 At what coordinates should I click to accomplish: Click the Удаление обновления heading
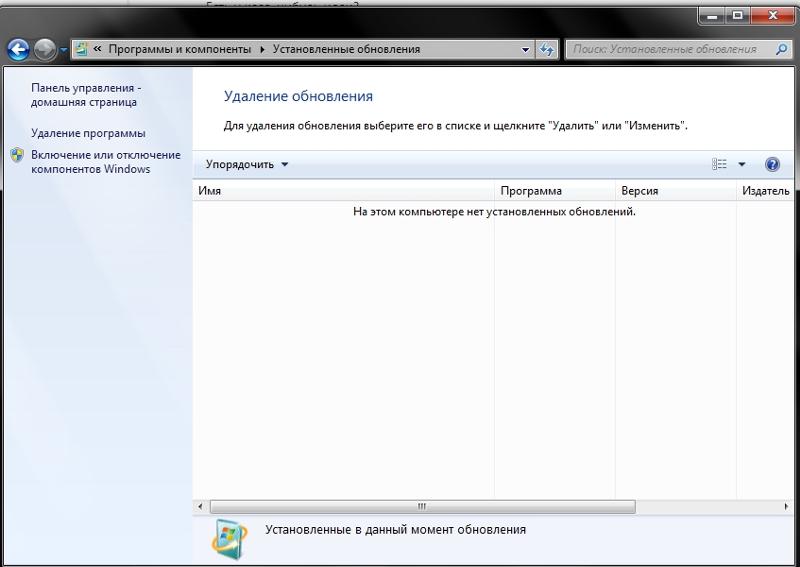[298, 96]
